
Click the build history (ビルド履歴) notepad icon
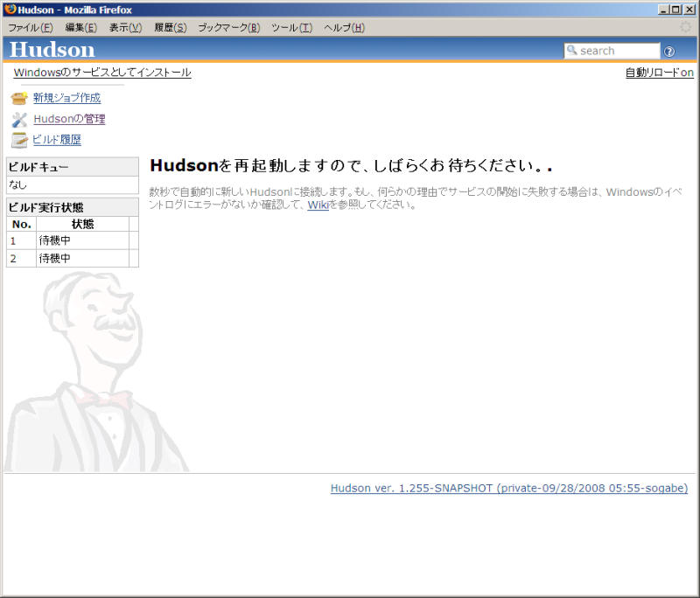point(19,140)
